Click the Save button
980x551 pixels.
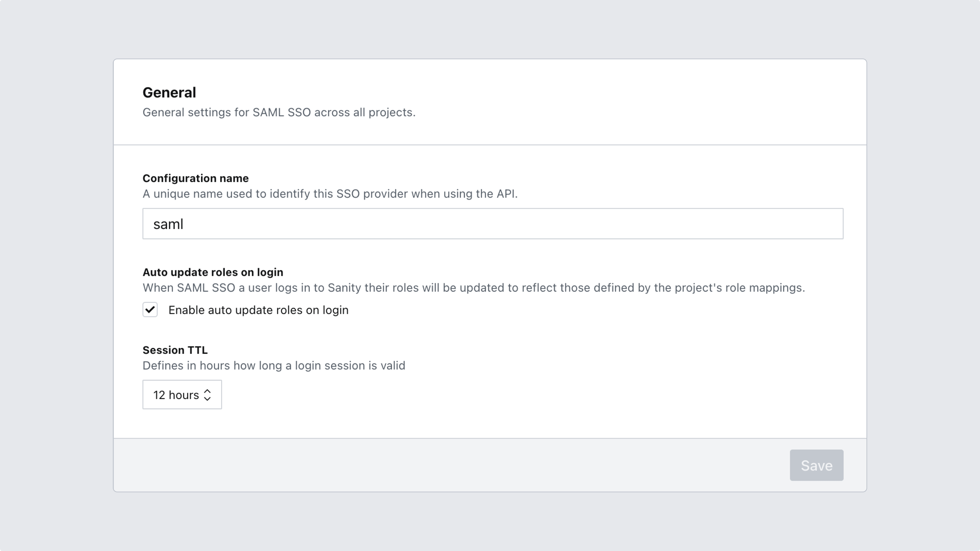816,465
